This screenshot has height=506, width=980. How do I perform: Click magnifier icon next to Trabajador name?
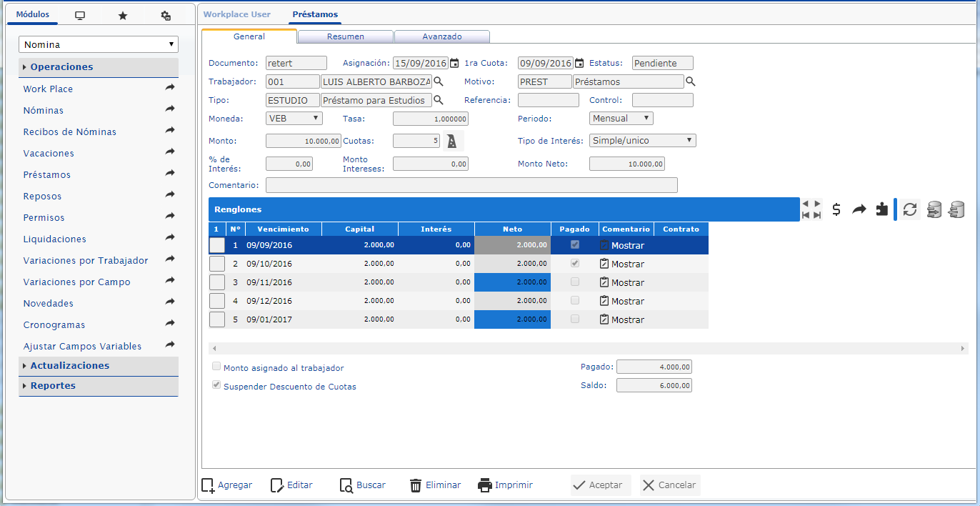point(439,81)
